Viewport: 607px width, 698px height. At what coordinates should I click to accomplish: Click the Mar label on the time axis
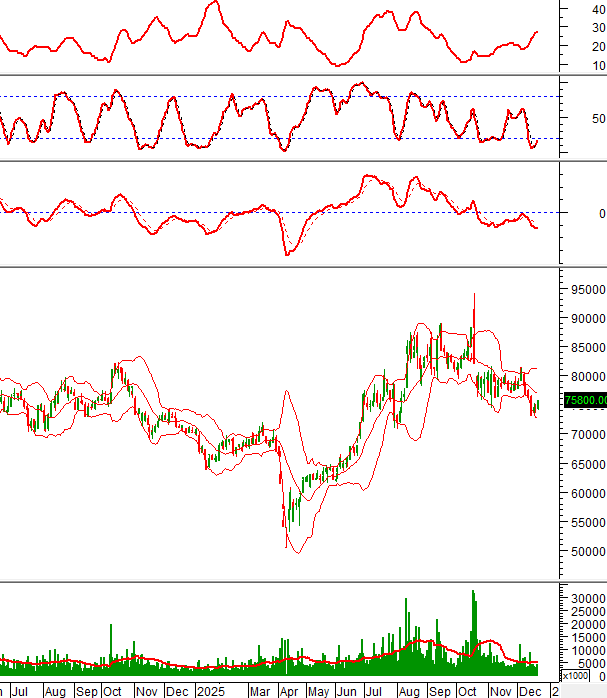(x=259, y=691)
